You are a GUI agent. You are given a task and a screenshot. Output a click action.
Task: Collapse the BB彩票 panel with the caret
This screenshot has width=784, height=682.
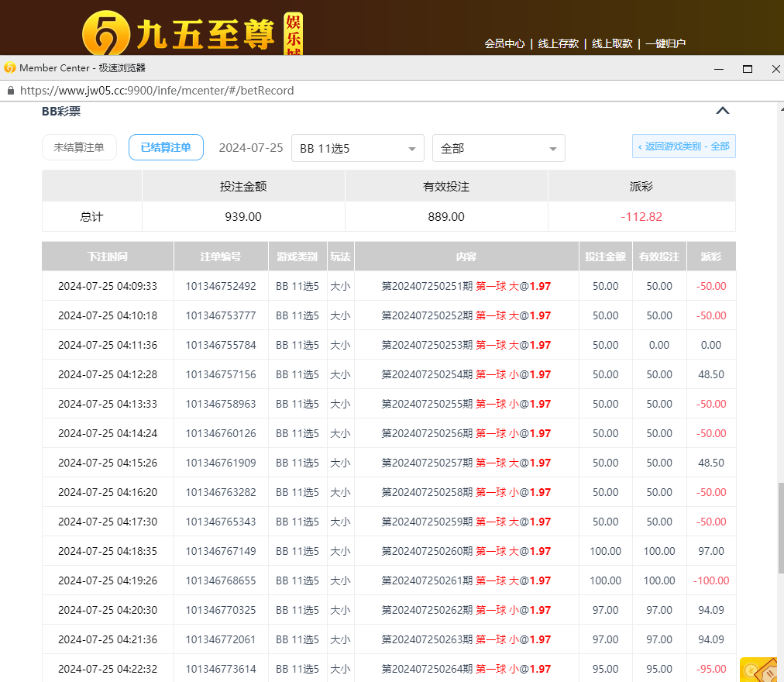(x=722, y=110)
